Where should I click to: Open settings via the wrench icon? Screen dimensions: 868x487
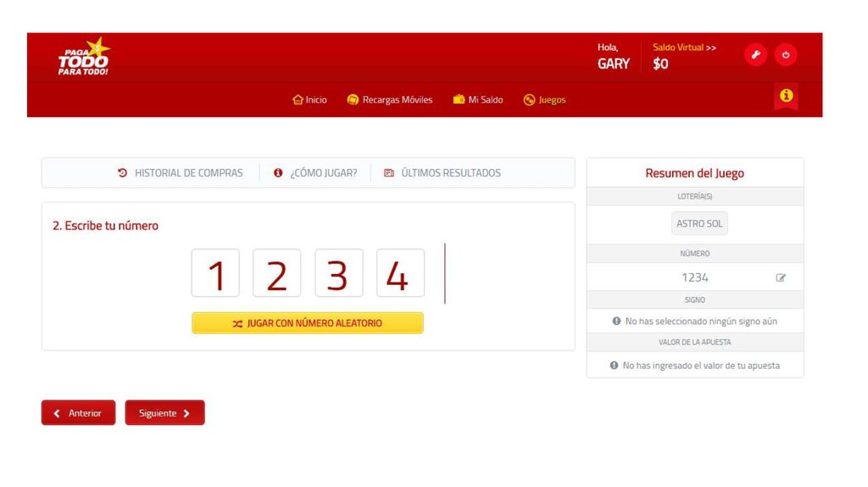(755, 55)
